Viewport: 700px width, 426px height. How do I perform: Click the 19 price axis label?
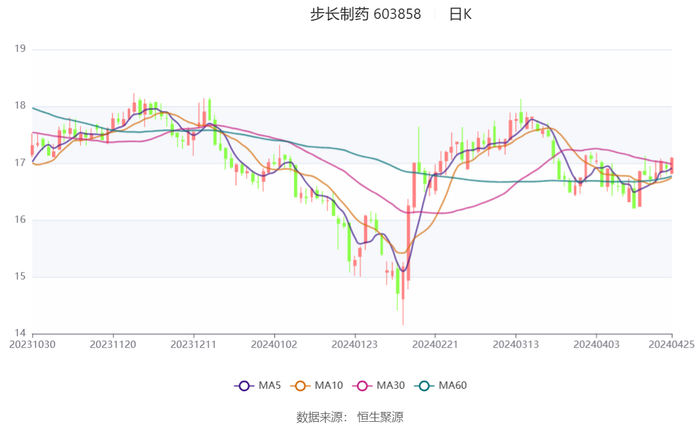coord(19,49)
